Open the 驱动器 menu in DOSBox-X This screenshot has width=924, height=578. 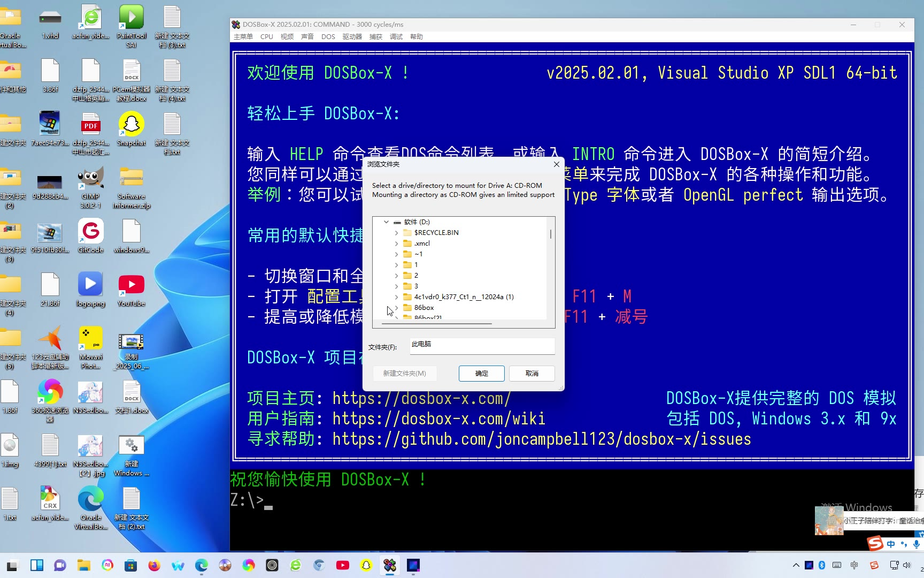point(352,36)
